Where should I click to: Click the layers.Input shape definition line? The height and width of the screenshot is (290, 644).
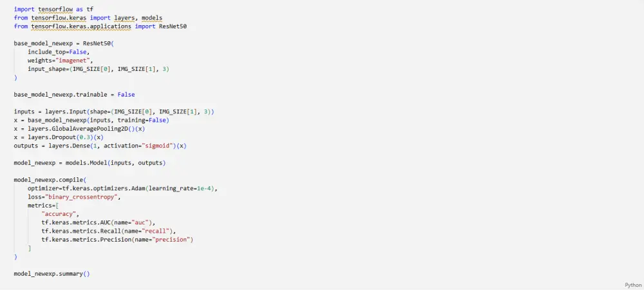pos(114,111)
